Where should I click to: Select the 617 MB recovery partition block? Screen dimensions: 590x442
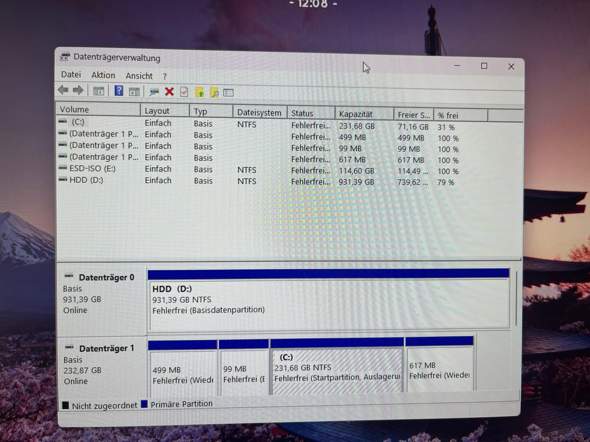click(439, 364)
